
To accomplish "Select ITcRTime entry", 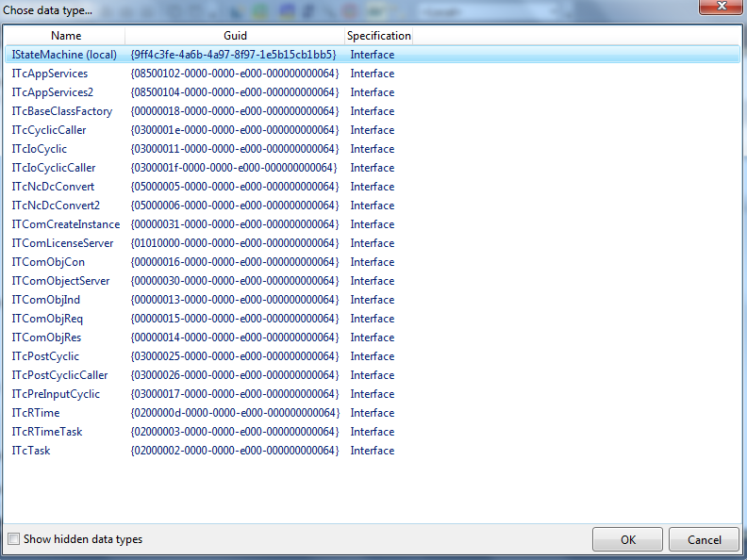I will [36, 413].
